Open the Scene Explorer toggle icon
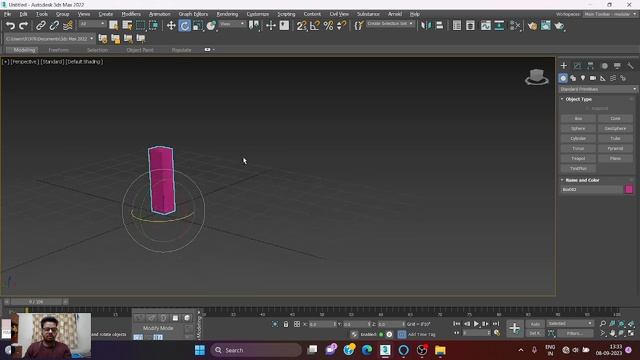 tap(457, 26)
